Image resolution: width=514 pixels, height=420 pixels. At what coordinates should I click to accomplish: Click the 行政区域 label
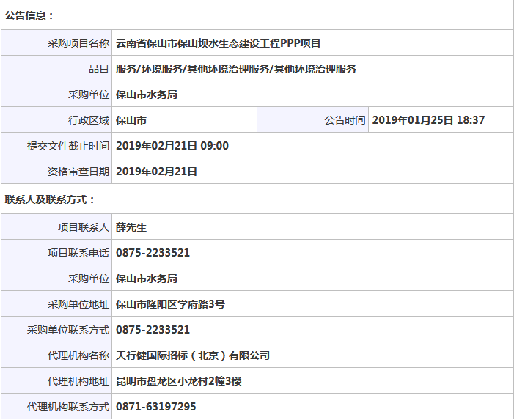tap(89, 120)
